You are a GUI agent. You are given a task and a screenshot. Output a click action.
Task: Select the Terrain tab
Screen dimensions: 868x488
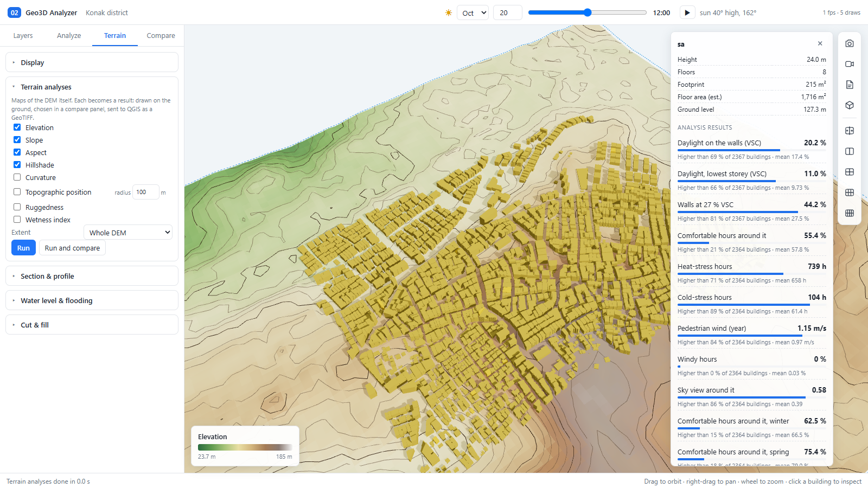tap(115, 36)
